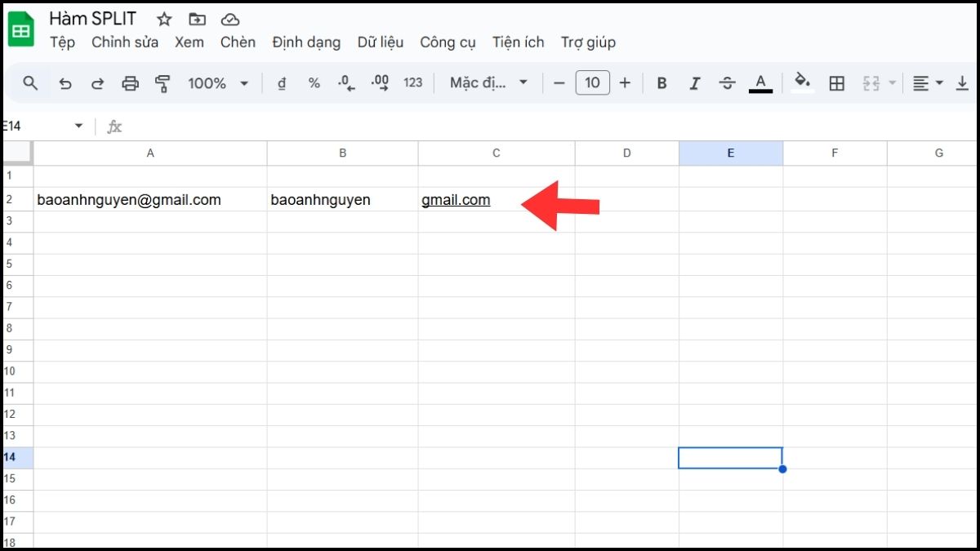Viewport: 980px width, 551px height.
Task: Toggle italic formatting
Action: click(x=694, y=82)
